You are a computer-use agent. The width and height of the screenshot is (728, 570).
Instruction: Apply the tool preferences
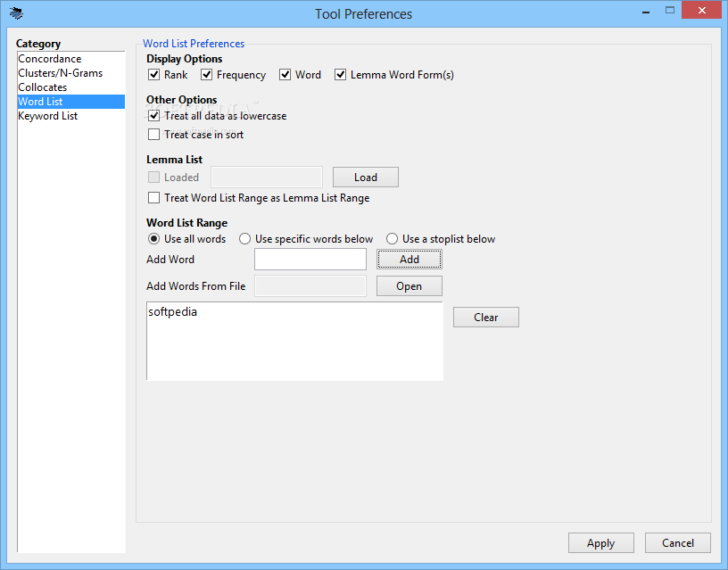pyautogui.click(x=600, y=543)
